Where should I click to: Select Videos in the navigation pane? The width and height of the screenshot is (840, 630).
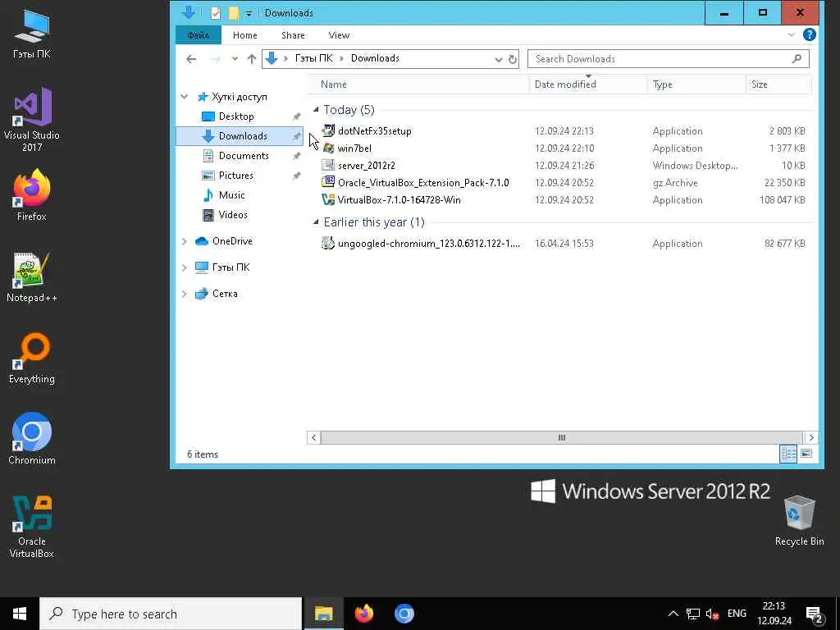point(233,215)
